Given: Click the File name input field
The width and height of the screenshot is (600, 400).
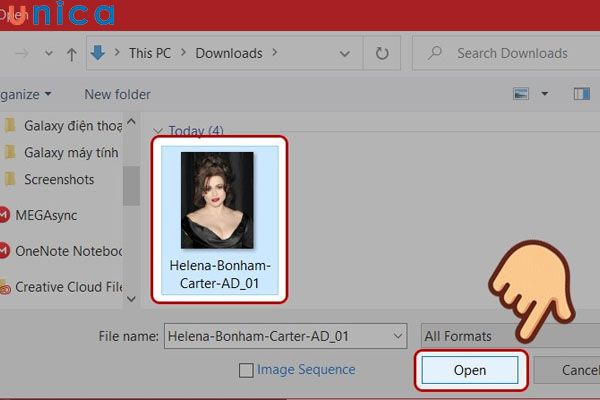Looking at the screenshot, I should [x=285, y=336].
